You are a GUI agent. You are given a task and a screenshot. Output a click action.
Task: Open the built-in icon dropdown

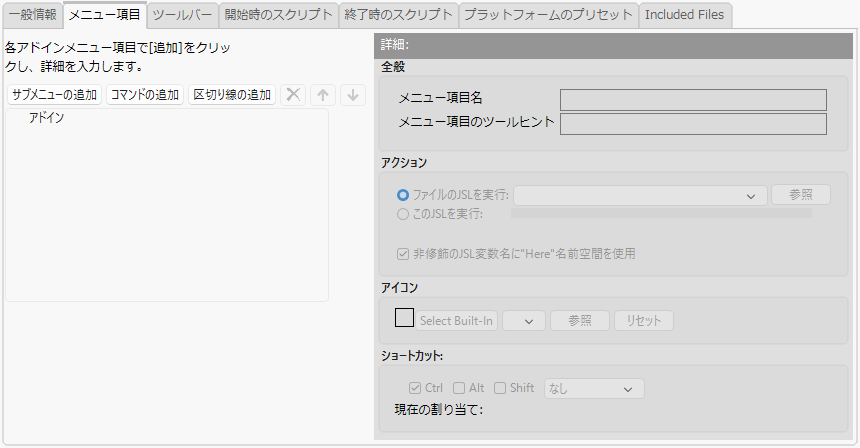coord(524,321)
